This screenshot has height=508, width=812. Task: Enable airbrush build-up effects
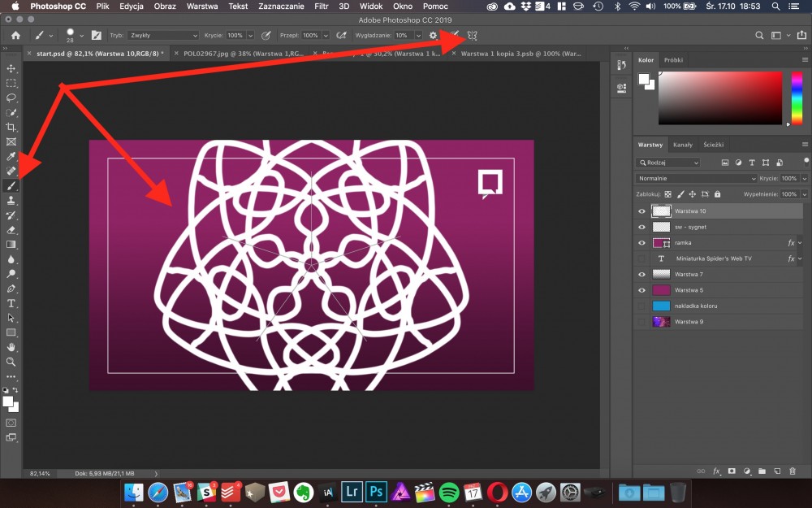[341, 35]
